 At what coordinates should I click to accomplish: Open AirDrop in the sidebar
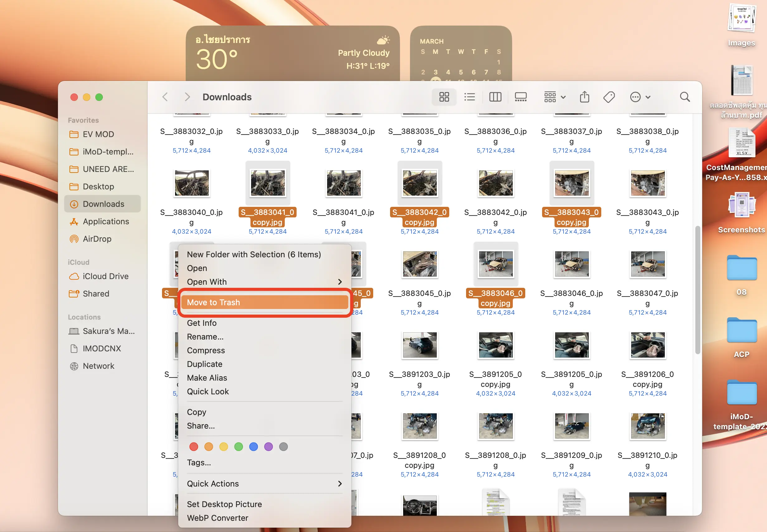click(x=97, y=239)
